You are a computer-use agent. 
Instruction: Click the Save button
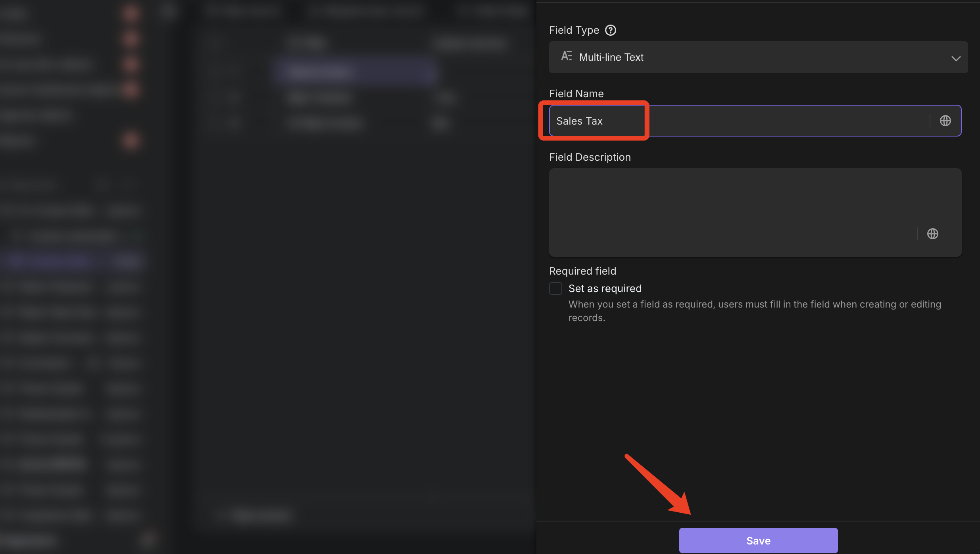click(758, 541)
